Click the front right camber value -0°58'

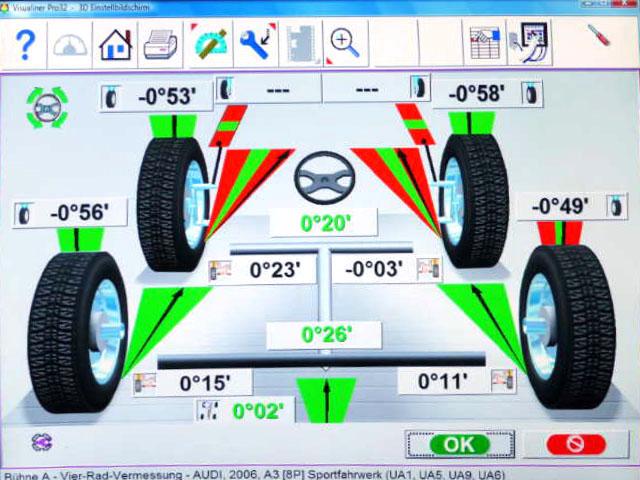tap(477, 94)
